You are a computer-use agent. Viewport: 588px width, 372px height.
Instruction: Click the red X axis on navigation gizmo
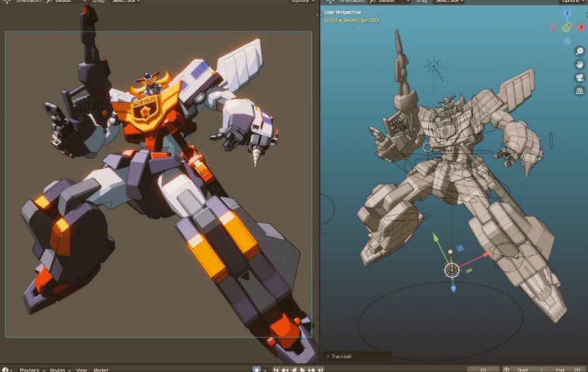tap(581, 27)
